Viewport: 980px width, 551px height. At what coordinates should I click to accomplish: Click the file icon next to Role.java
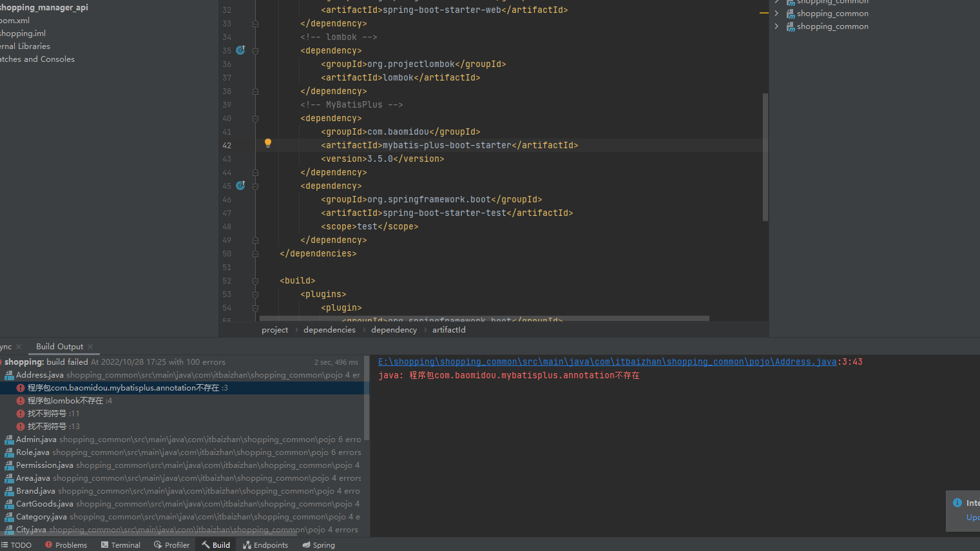(x=9, y=452)
